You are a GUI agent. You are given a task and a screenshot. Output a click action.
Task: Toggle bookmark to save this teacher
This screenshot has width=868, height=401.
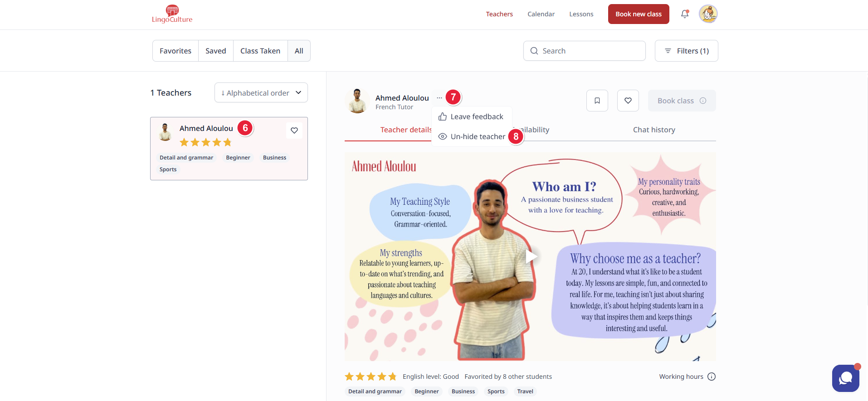(597, 101)
